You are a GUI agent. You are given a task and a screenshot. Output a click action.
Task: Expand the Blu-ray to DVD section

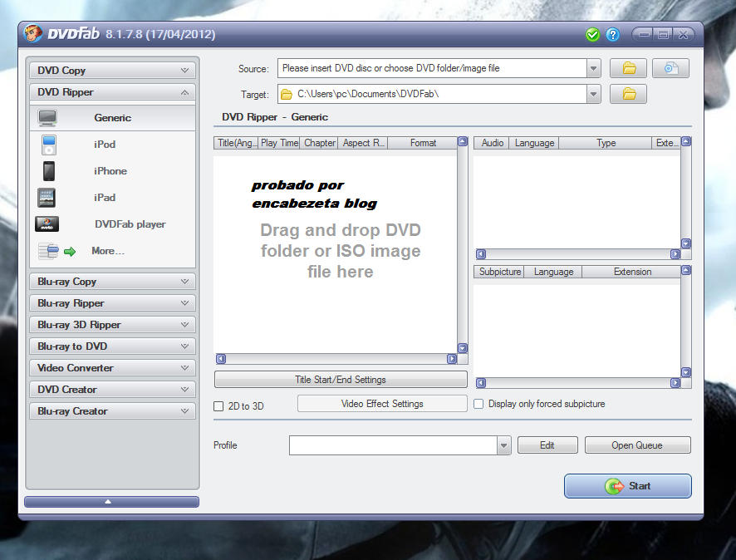pos(112,346)
